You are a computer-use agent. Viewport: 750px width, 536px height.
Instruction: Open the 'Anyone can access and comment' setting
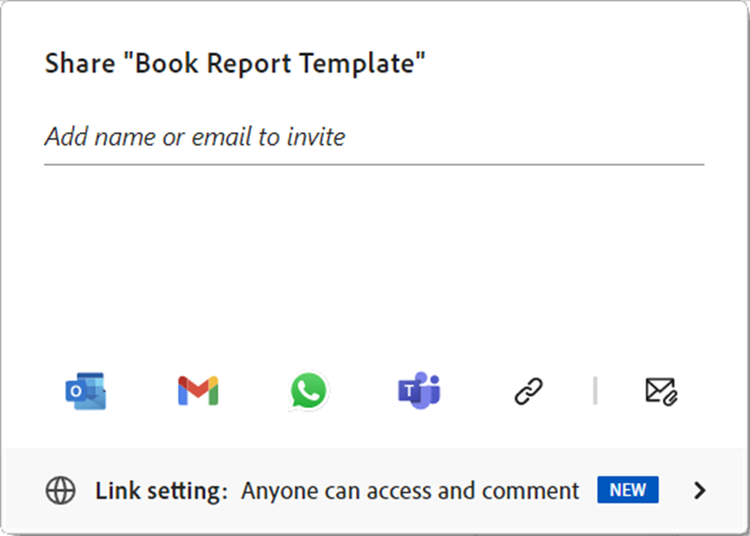point(410,491)
